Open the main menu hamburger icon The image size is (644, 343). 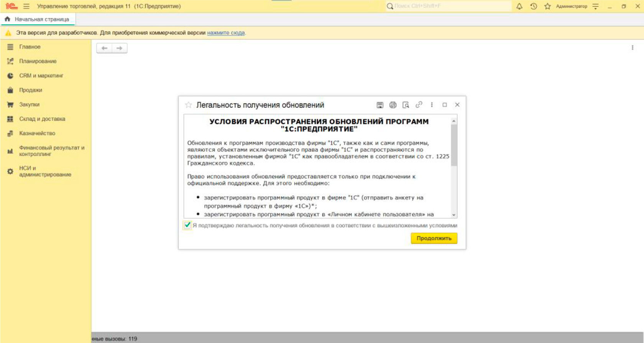(26, 6)
